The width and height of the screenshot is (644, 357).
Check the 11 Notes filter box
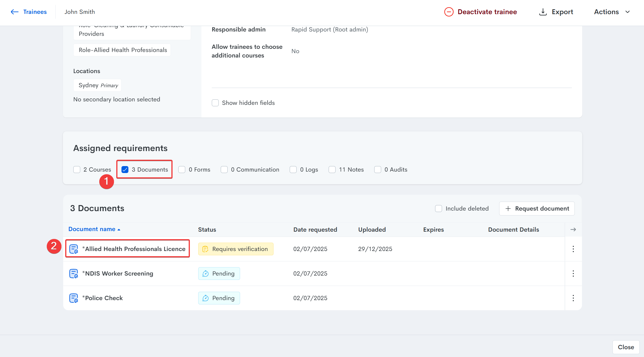click(332, 170)
